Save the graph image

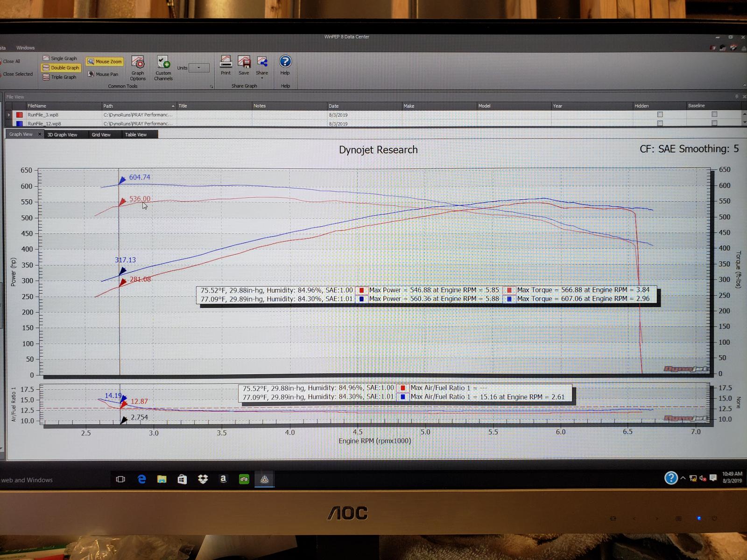coord(244,65)
